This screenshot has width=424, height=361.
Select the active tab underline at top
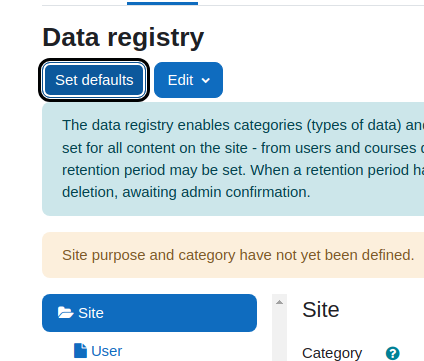pyautogui.click(x=162, y=3)
